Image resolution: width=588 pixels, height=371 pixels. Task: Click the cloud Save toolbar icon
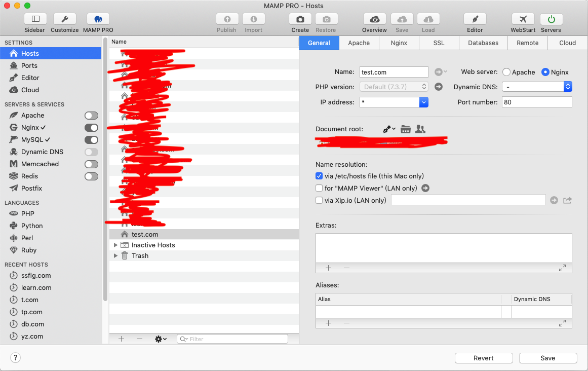pos(402,19)
